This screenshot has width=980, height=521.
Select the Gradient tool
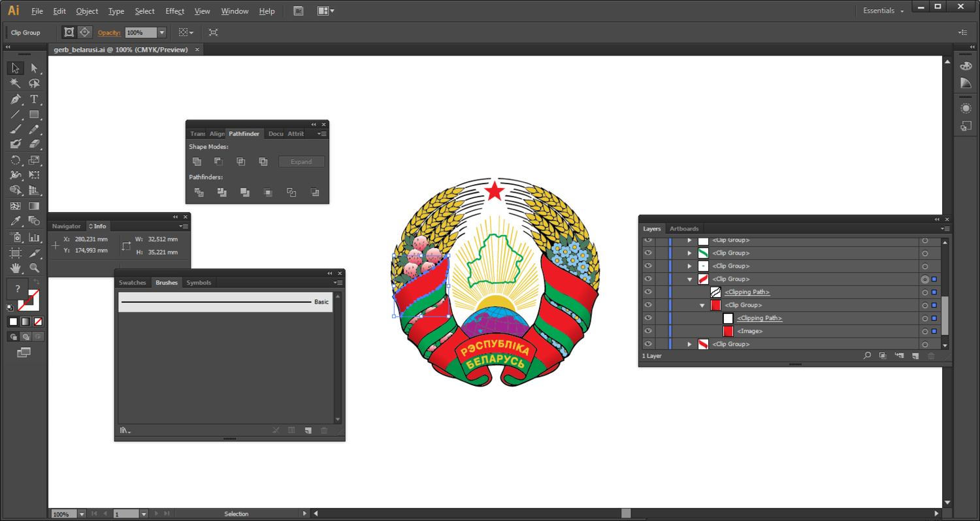tap(34, 206)
